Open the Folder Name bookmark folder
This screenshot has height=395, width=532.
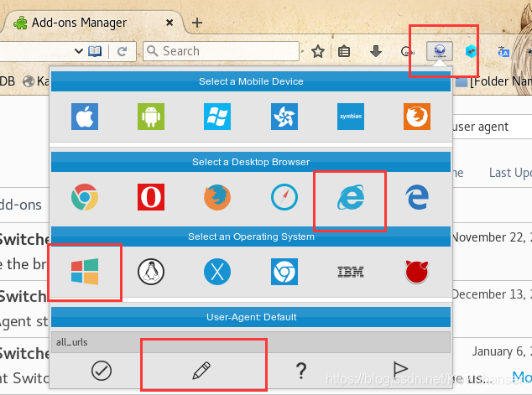point(494,81)
